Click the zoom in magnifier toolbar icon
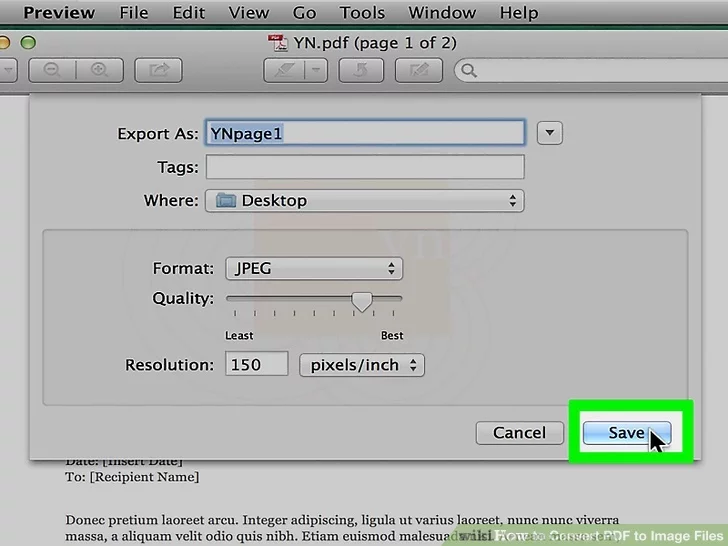The image size is (728, 546). pos(98,71)
